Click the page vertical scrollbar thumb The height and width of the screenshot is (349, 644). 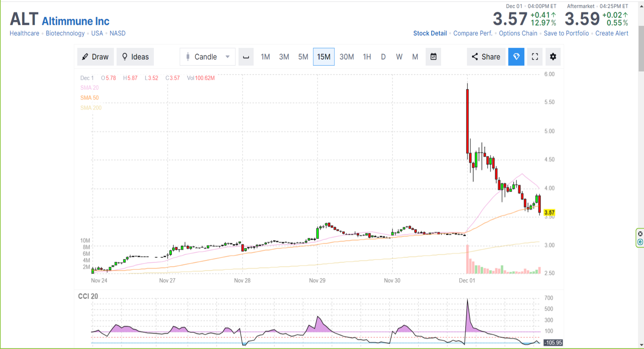[641, 48]
